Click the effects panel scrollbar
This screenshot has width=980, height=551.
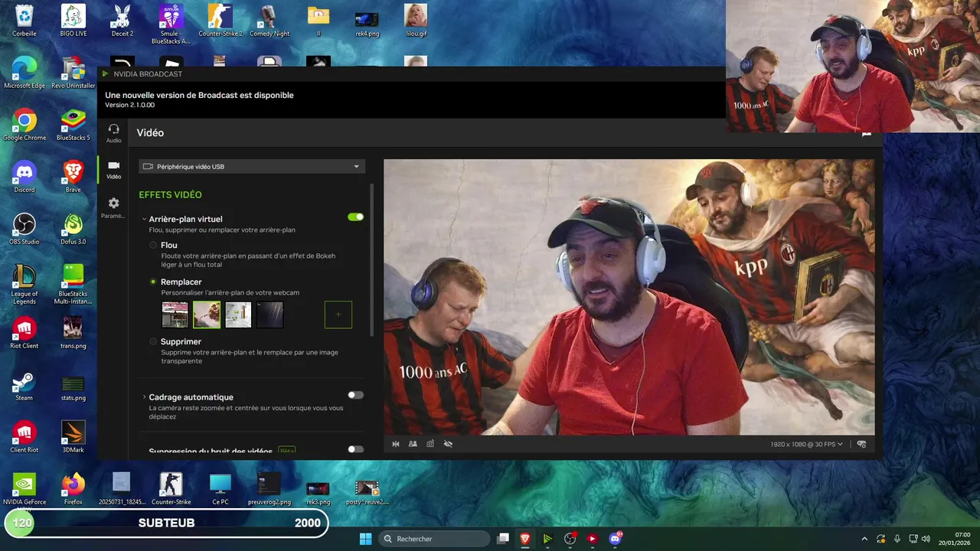coord(373,260)
